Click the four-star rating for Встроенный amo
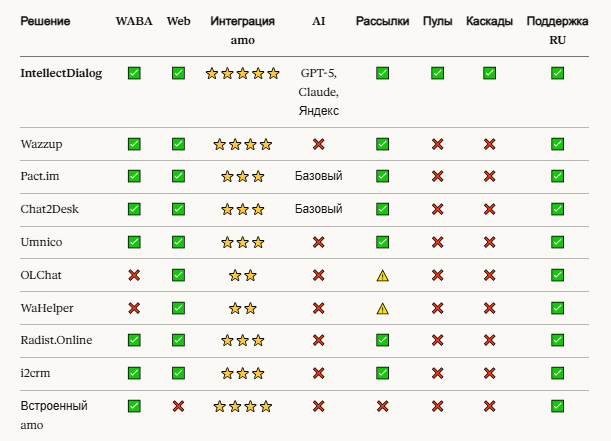The image size is (611, 441). (242, 407)
